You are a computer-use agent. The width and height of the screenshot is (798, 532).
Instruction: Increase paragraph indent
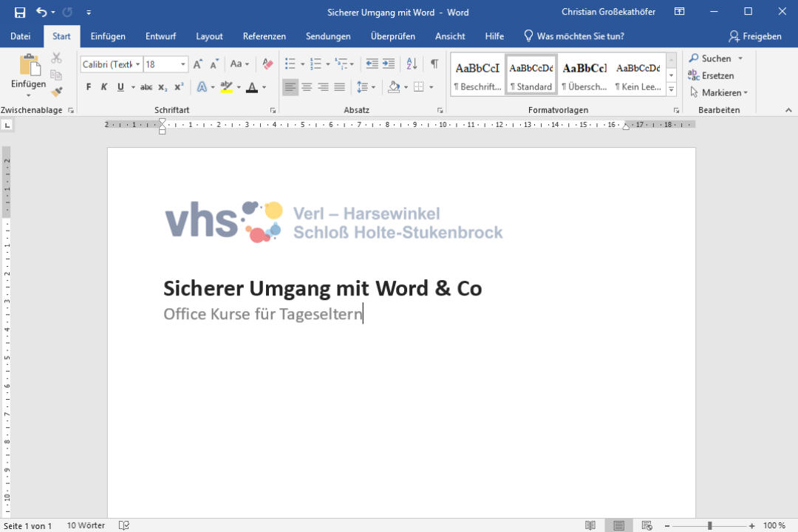(389, 64)
